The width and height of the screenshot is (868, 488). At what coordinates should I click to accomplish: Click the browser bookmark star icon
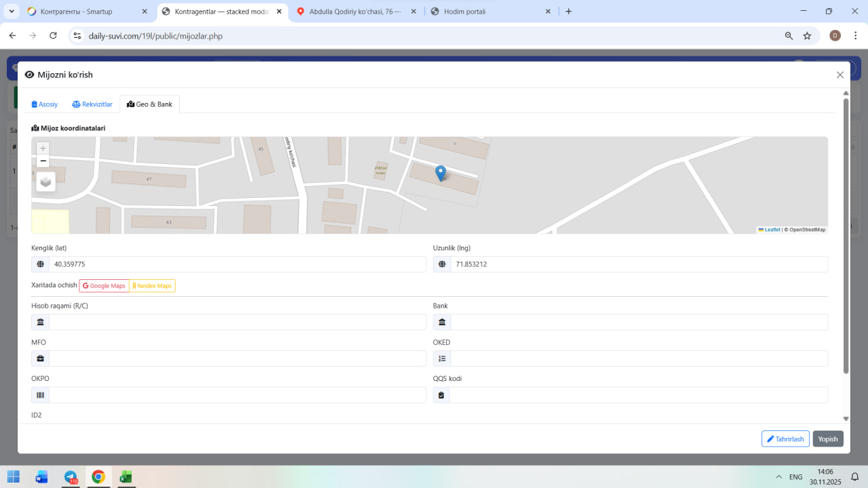[807, 36]
